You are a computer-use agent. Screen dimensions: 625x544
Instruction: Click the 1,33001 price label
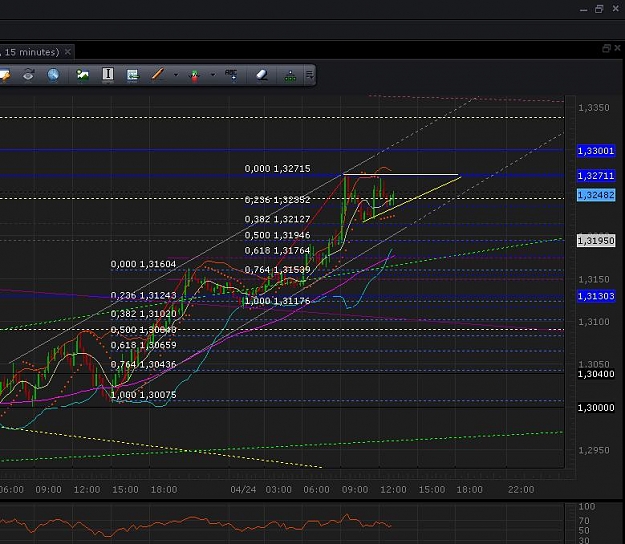(x=596, y=151)
